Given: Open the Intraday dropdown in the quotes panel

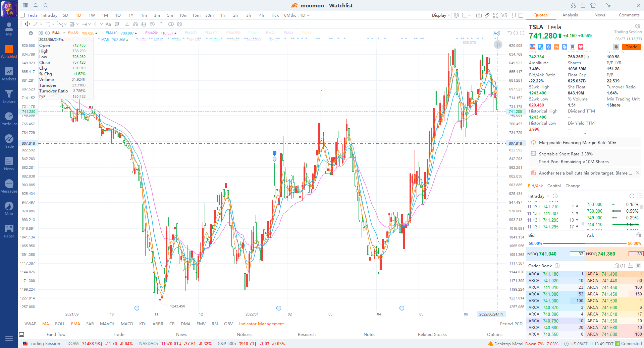Looking at the screenshot, I should [539, 196].
